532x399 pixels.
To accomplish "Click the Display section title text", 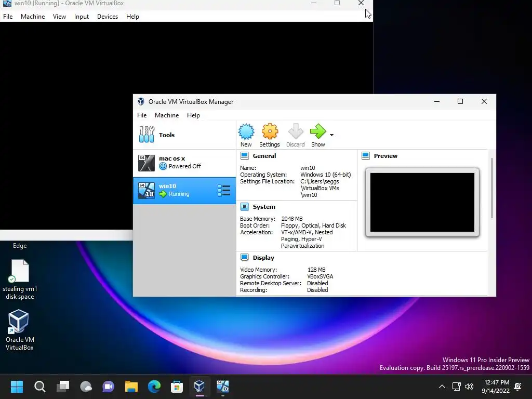I will [x=263, y=258].
